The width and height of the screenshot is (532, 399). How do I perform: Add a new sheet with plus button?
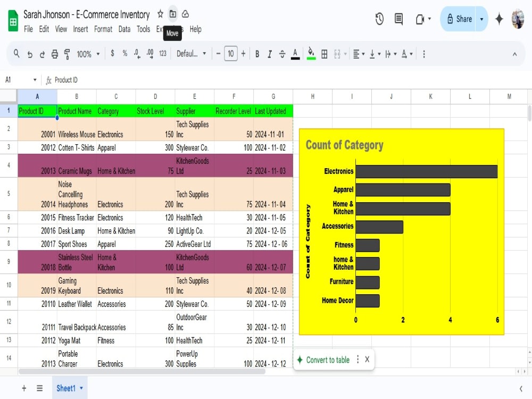click(x=24, y=388)
